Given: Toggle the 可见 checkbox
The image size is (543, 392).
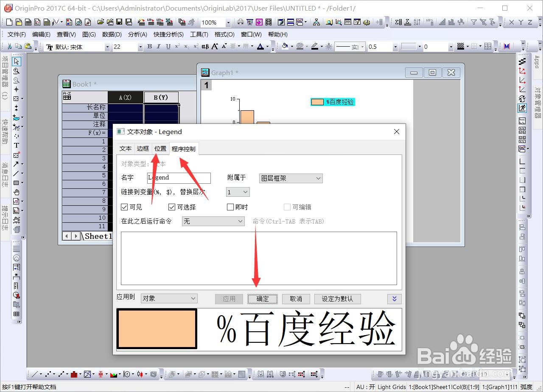Looking at the screenshot, I should (x=124, y=207).
